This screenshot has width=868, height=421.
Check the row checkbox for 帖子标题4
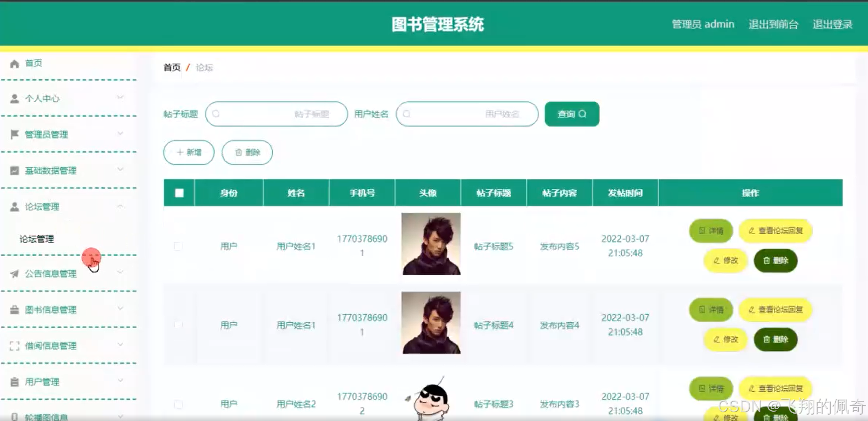click(178, 325)
